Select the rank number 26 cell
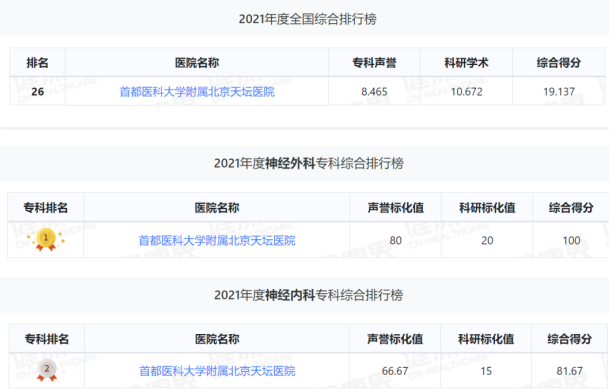609x391 pixels. point(37,92)
